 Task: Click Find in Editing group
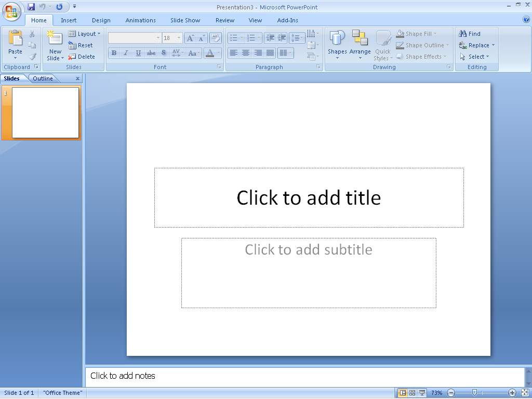470,34
